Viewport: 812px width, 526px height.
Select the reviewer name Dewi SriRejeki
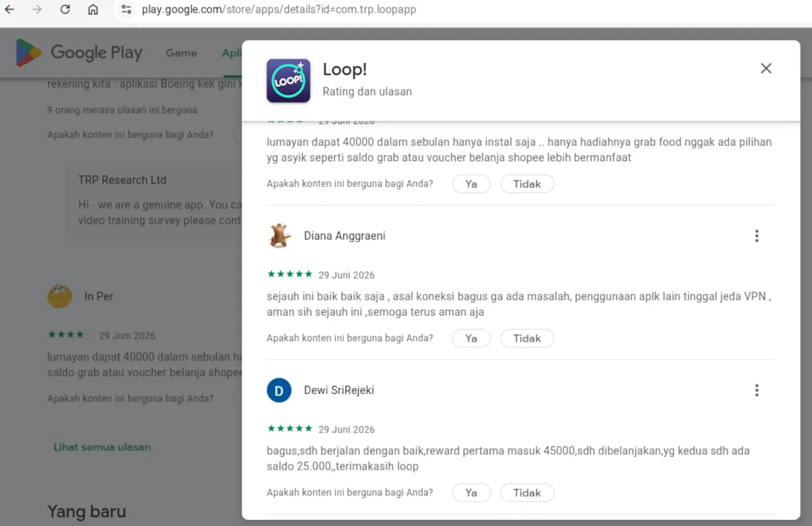(339, 391)
